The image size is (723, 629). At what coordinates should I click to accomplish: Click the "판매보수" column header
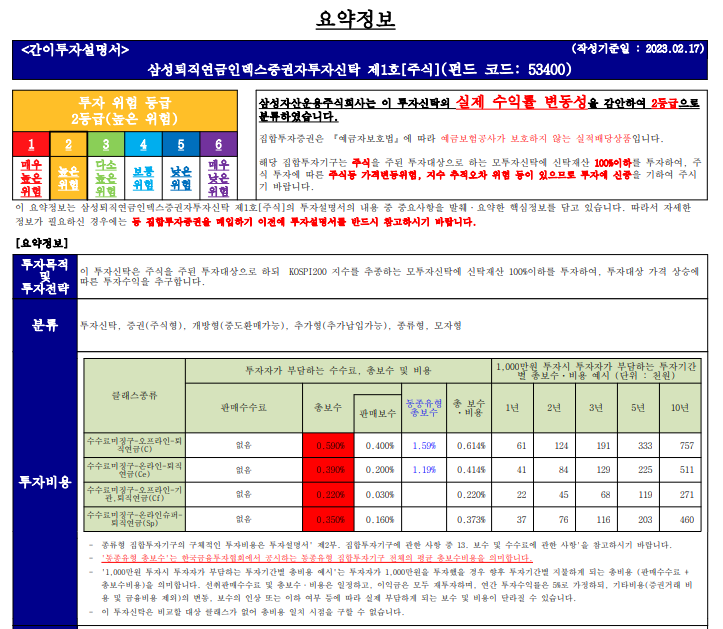(378, 413)
